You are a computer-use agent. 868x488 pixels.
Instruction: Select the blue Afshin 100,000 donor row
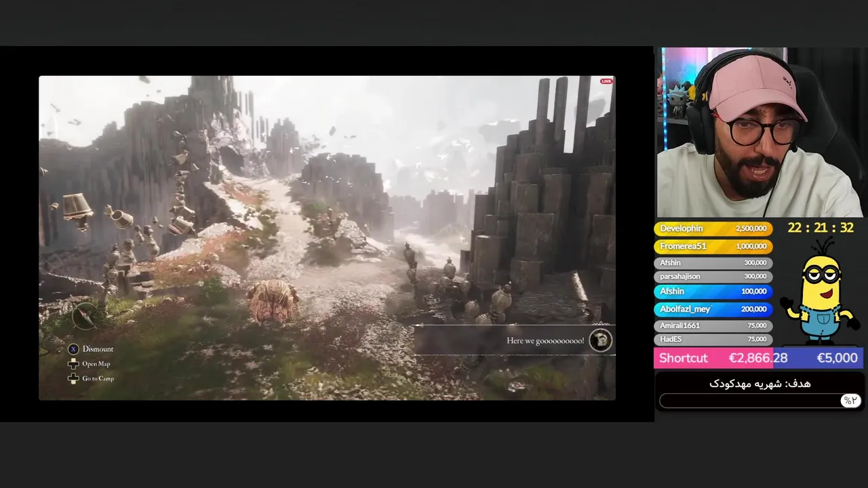712,291
